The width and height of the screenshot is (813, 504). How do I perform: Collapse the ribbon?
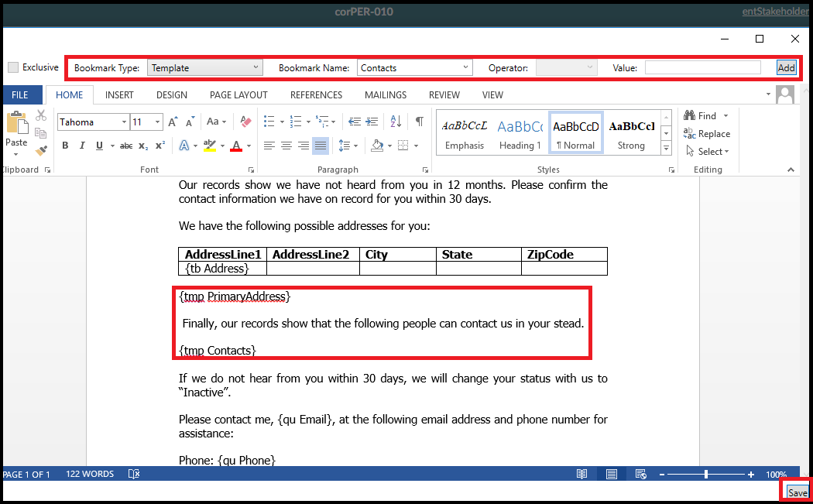[791, 170]
